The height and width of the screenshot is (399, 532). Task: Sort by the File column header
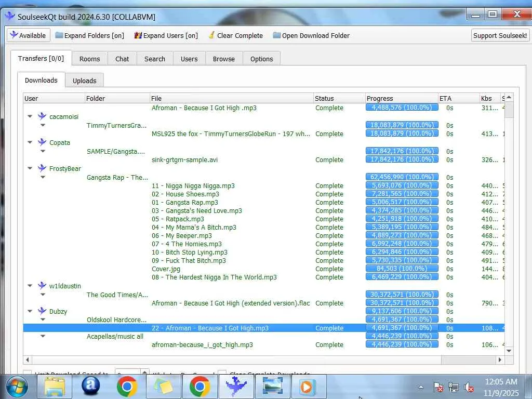coord(231,98)
